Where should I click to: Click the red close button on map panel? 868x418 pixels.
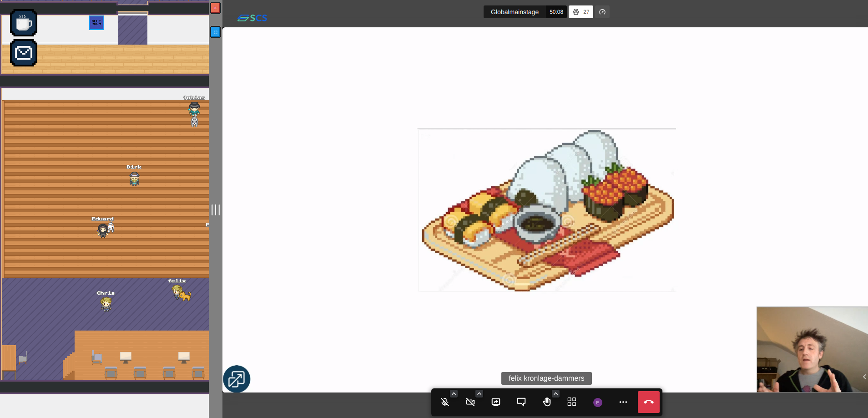(216, 8)
